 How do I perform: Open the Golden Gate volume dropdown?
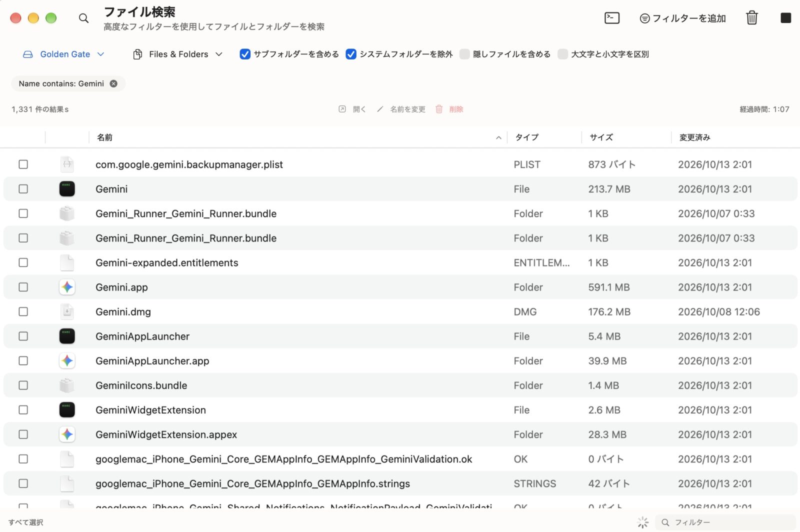63,54
